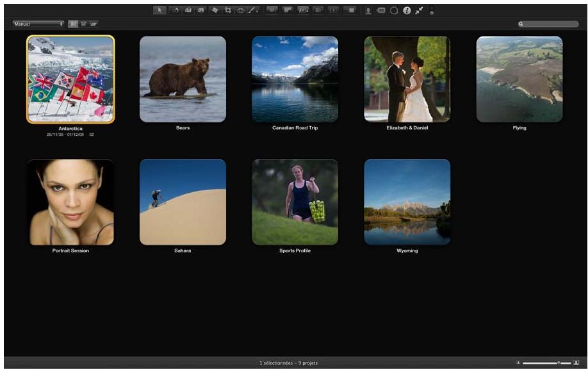
Task: Activate the Stamp tool
Action: (x=201, y=10)
